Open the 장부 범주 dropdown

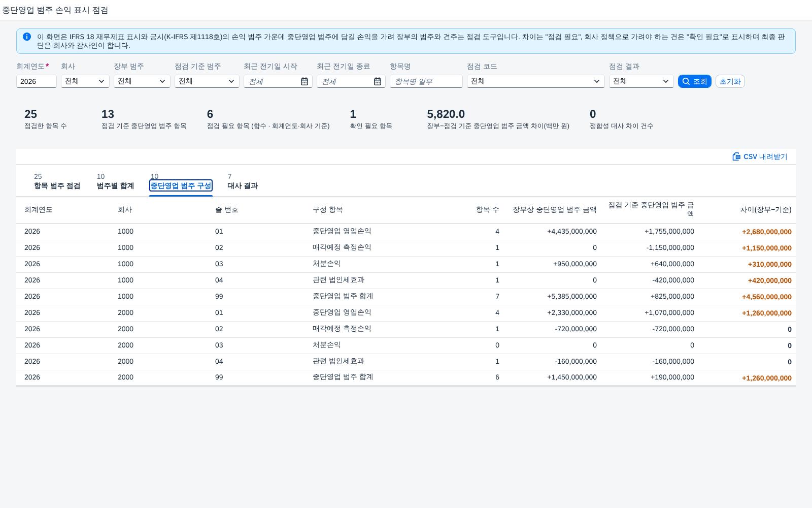tap(162, 81)
